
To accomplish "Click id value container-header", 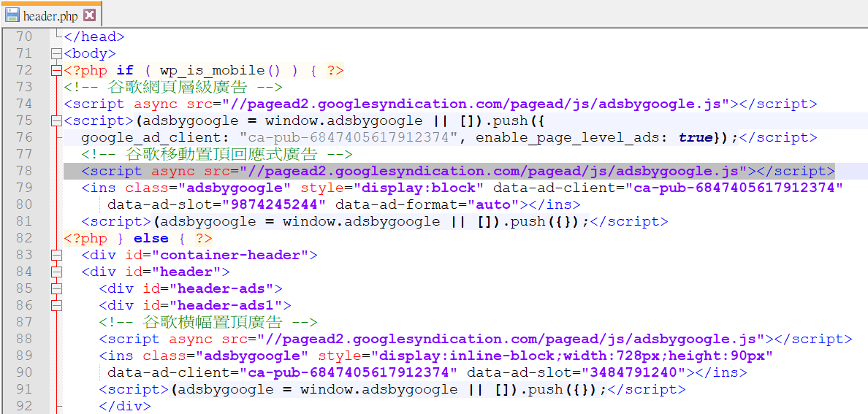I will click(229, 255).
